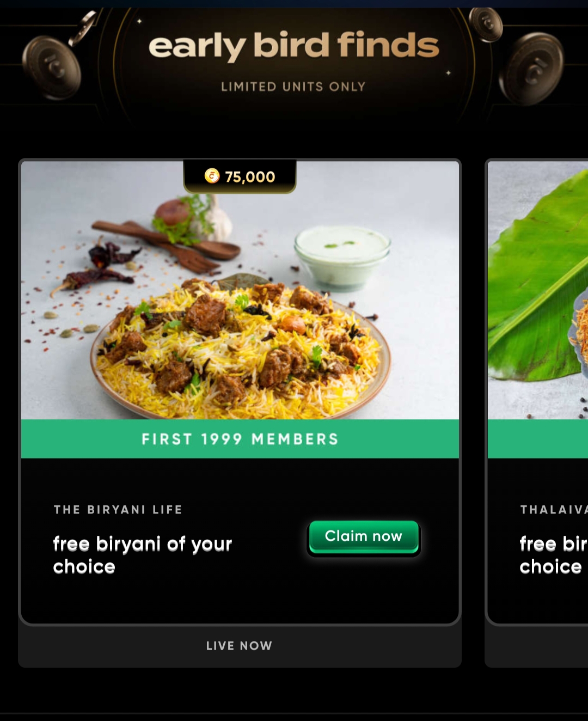This screenshot has width=588, height=721.
Task: Tap the First 1999 Members green banner
Action: [240, 439]
